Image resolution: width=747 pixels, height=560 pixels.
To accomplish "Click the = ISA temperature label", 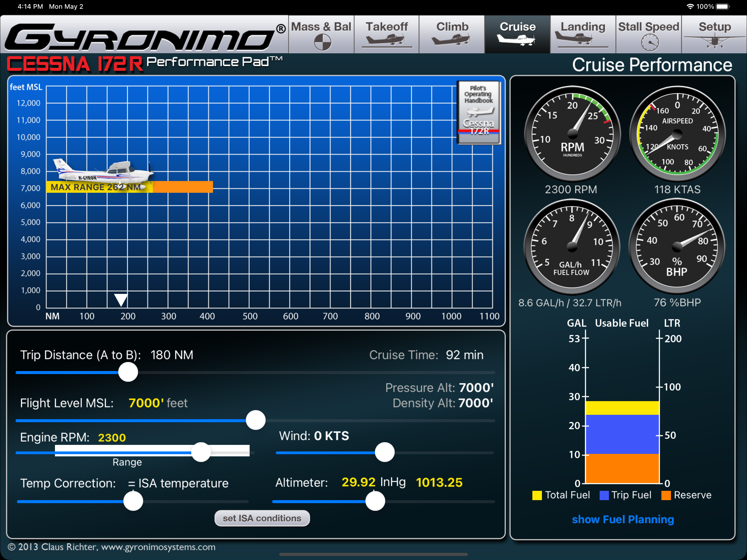I will tap(178, 483).
